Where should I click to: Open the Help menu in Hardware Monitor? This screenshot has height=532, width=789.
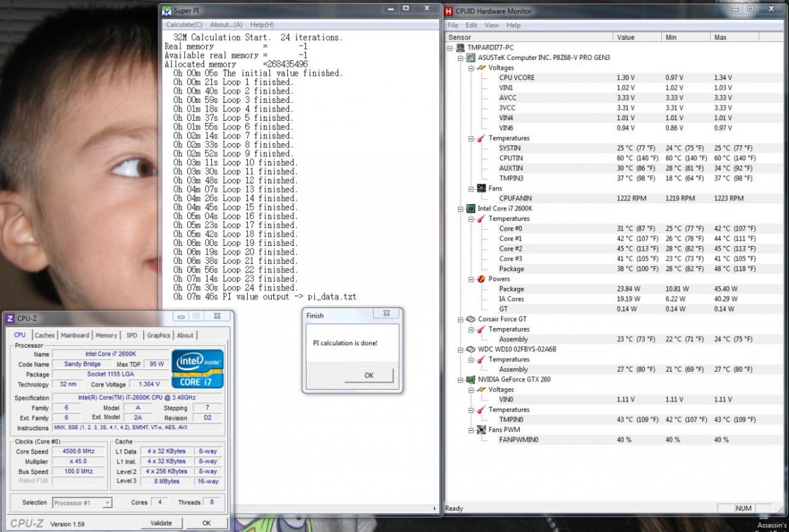[513, 25]
